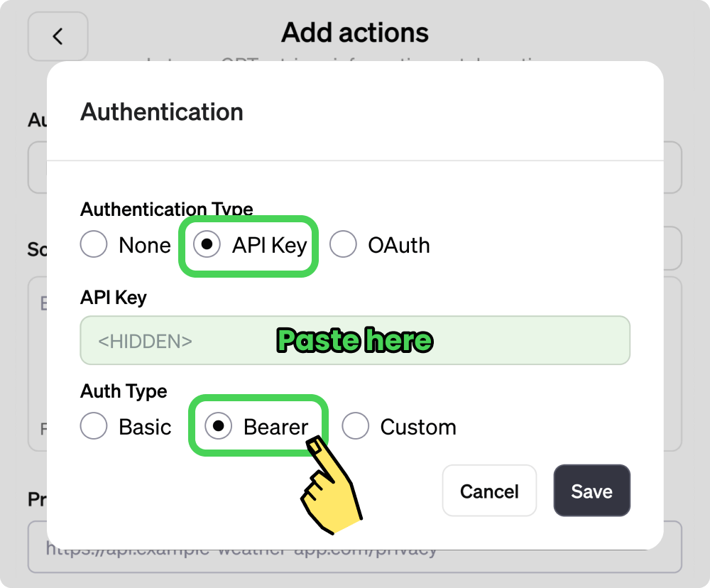Image resolution: width=710 pixels, height=588 pixels.
Task: Click the green Paste here text
Action: [354, 341]
